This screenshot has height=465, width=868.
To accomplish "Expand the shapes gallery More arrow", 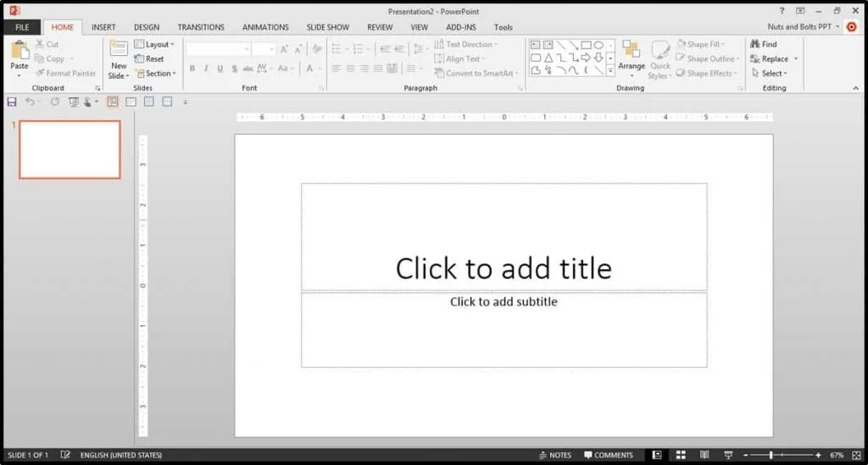I will (x=610, y=70).
